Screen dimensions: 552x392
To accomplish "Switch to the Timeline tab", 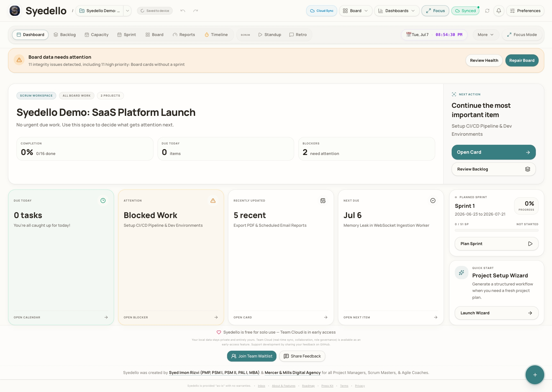I will pyautogui.click(x=216, y=34).
